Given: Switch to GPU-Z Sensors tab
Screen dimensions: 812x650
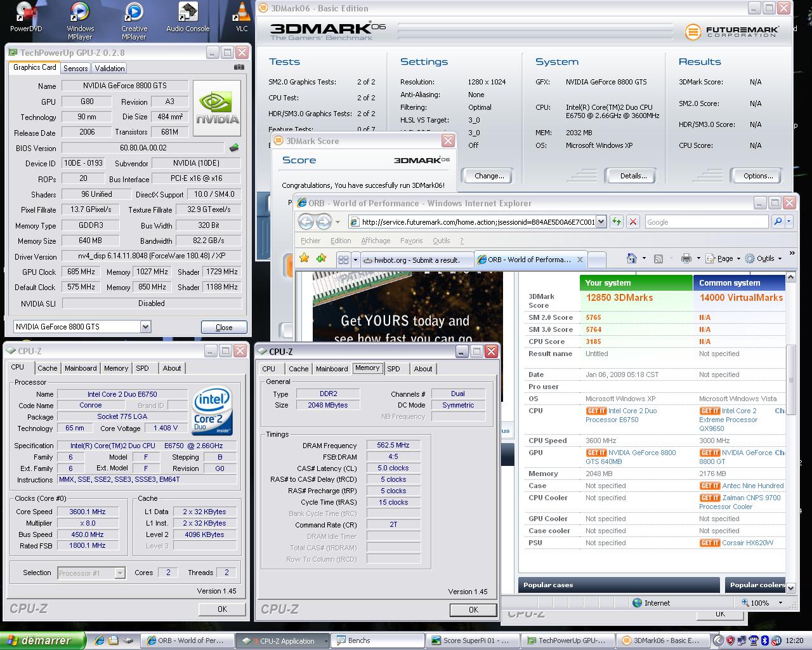Looking at the screenshot, I should tap(75, 68).
